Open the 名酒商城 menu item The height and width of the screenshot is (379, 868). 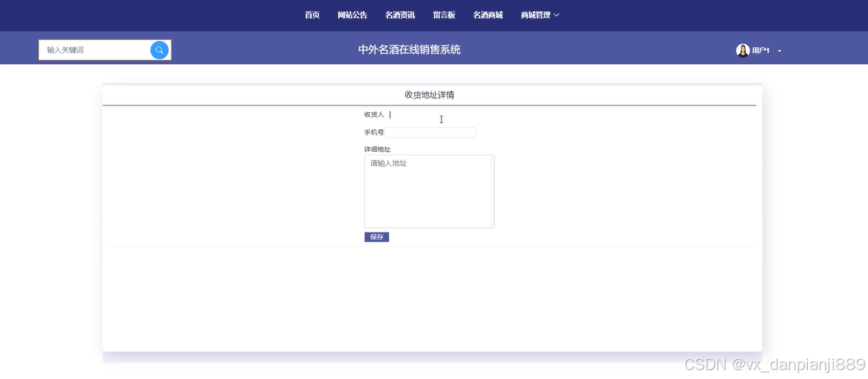488,15
